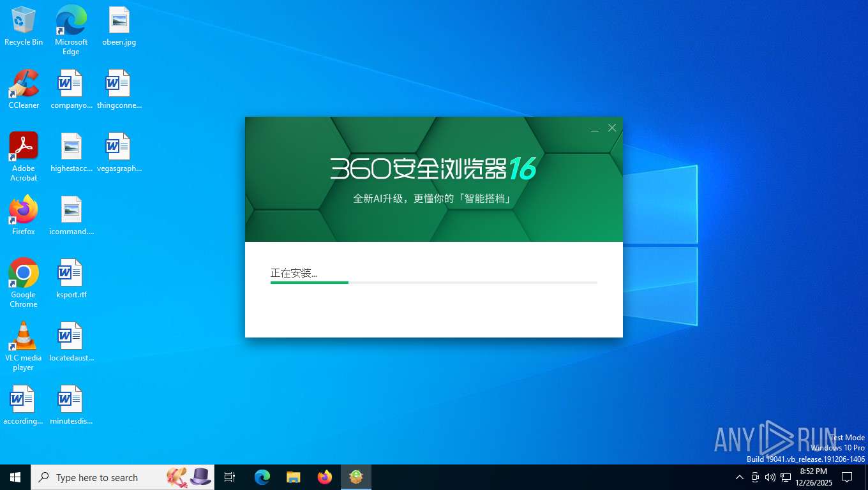
Task: Select the obeen.jpg image file
Action: [x=119, y=26]
